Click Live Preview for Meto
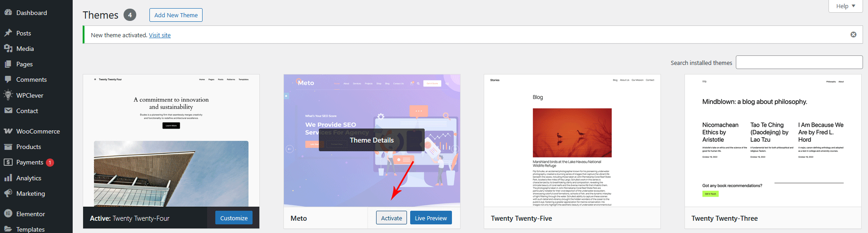The image size is (868, 233). tap(431, 218)
